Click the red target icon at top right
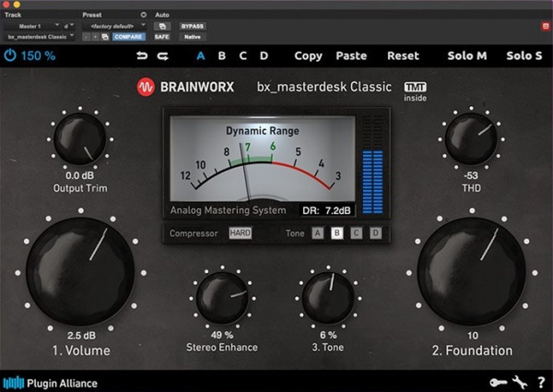This screenshot has height=392, width=553. pos(546,26)
